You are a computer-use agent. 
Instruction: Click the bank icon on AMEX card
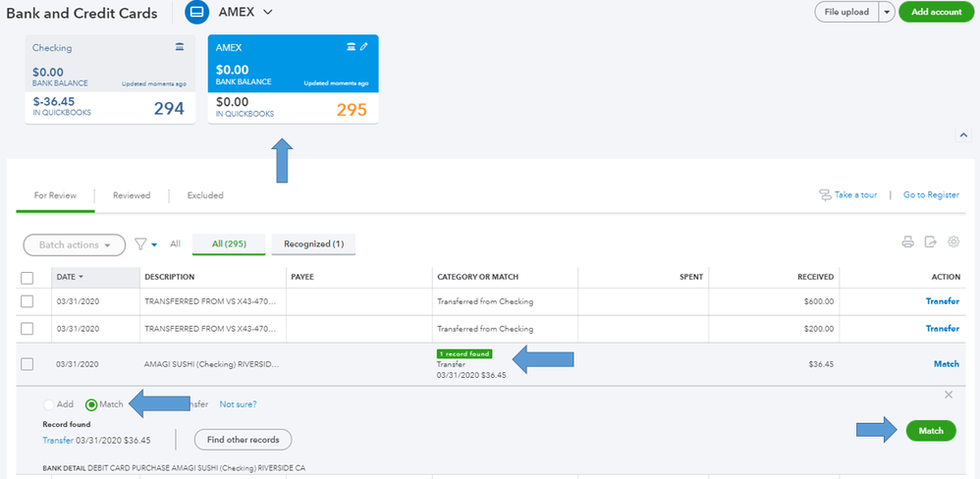pos(352,47)
